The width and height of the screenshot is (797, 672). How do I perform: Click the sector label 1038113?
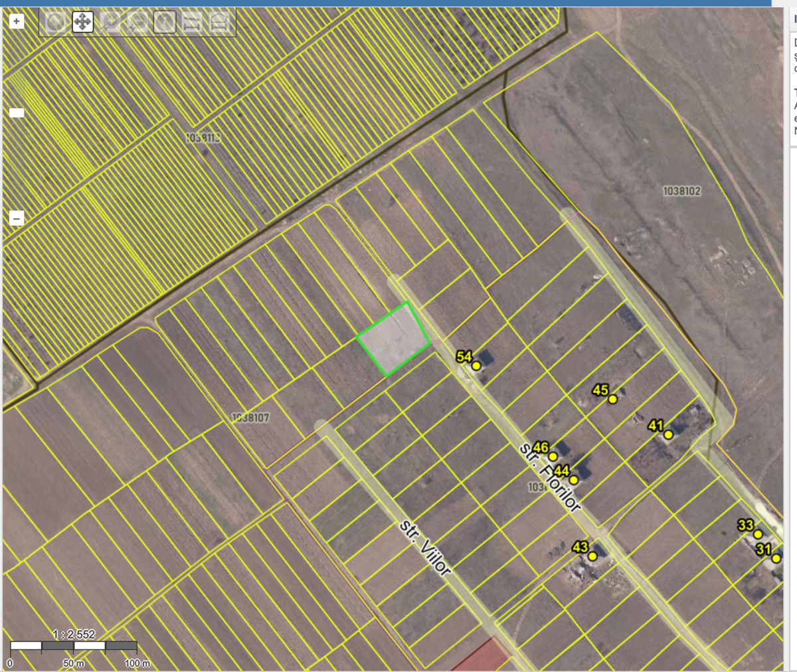tap(203, 138)
